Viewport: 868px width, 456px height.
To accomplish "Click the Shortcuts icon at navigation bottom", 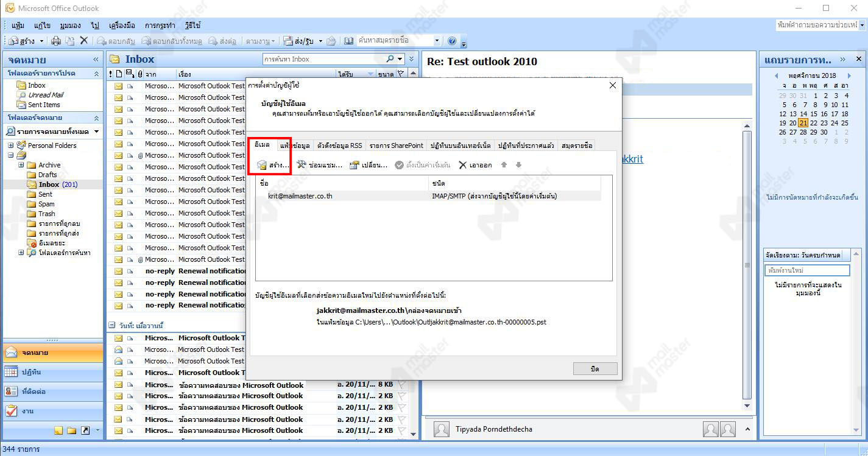I will pyautogui.click(x=85, y=430).
